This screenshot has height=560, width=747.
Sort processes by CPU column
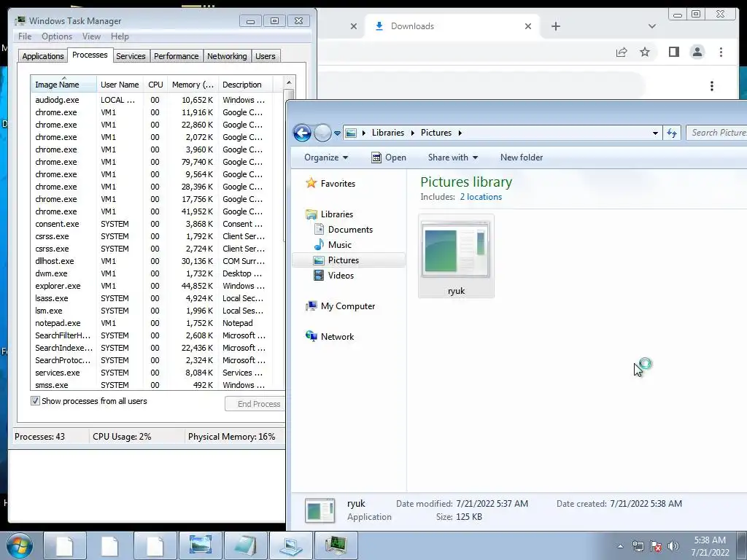pyautogui.click(x=155, y=85)
